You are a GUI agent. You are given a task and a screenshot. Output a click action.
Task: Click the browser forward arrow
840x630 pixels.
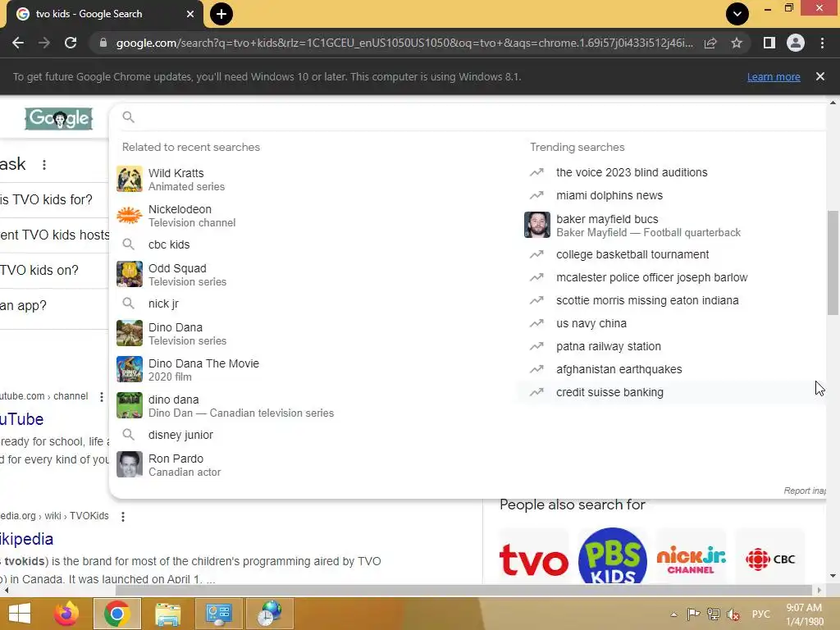point(44,43)
